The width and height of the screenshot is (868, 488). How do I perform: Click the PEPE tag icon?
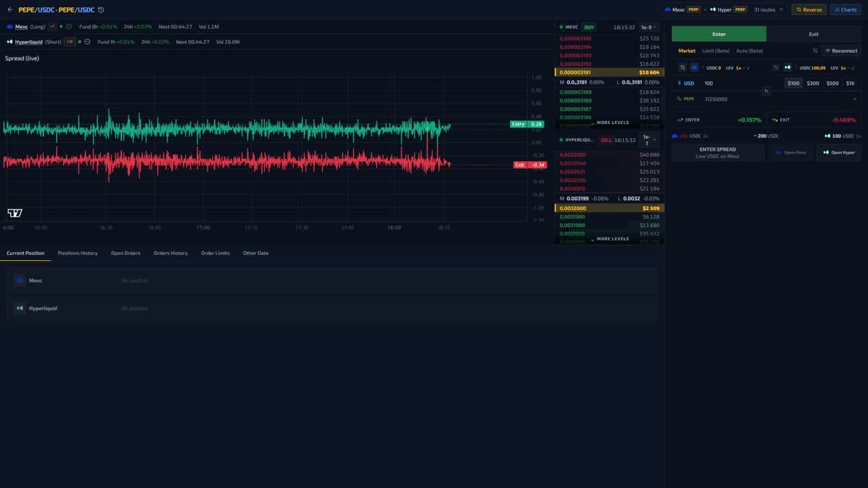[679, 99]
